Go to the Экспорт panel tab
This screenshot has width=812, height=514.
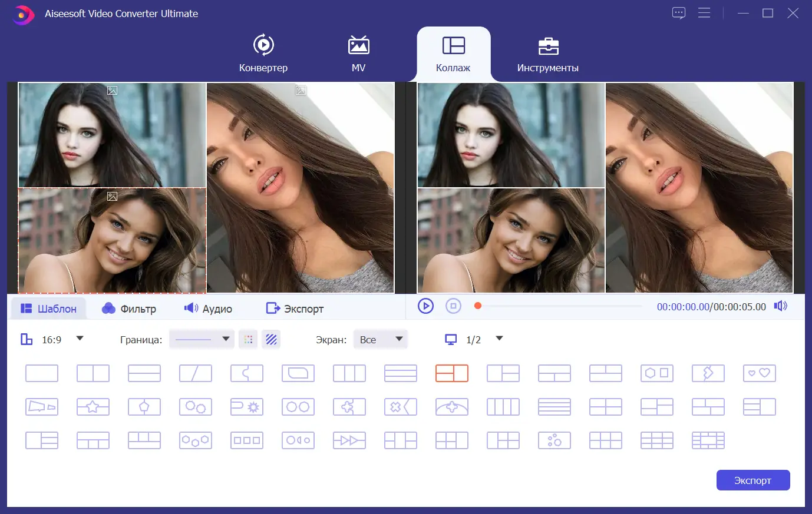(295, 309)
